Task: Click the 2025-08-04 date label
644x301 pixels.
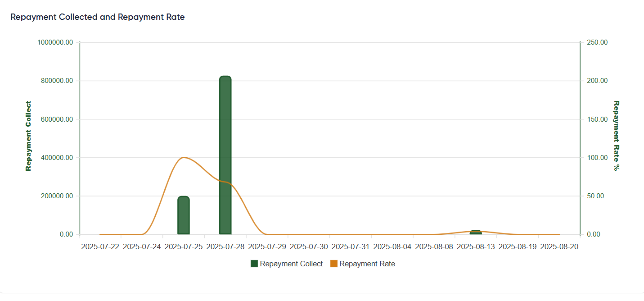Action: tap(392, 247)
